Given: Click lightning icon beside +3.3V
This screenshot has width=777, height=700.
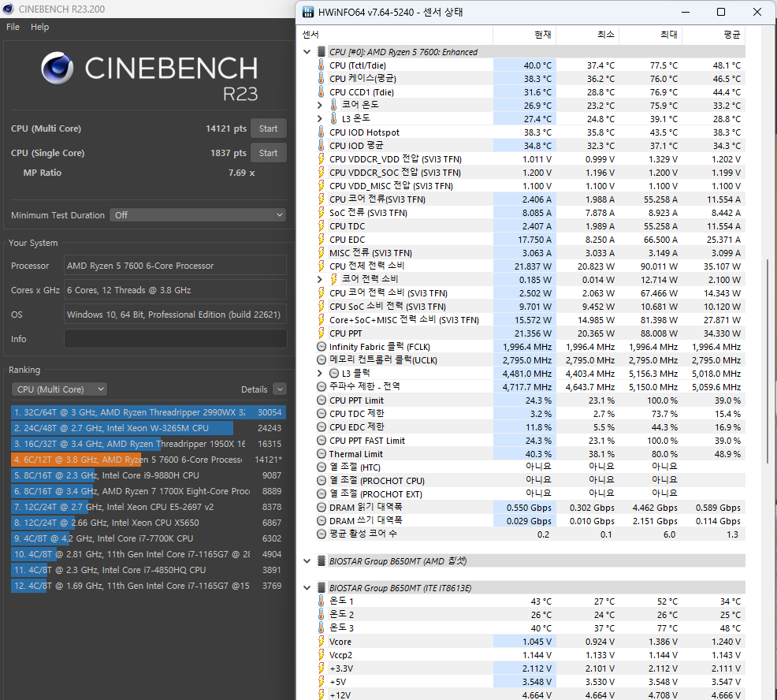Looking at the screenshot, I should 321,668.
